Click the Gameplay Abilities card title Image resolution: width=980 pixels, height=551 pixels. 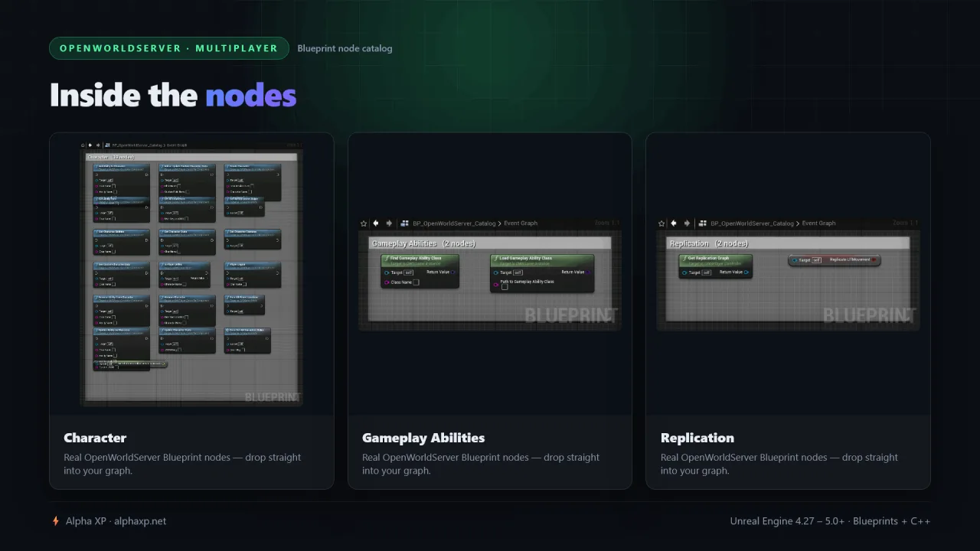(x=423, y=438)
